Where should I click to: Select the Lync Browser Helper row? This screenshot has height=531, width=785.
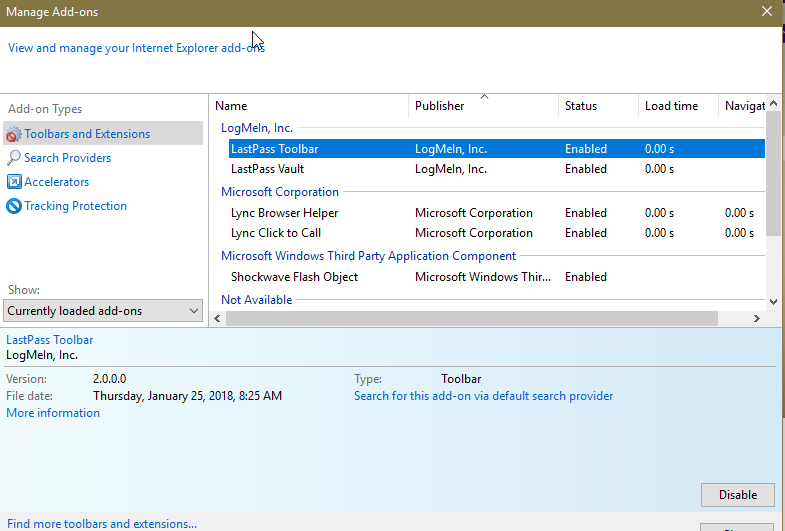284,213
